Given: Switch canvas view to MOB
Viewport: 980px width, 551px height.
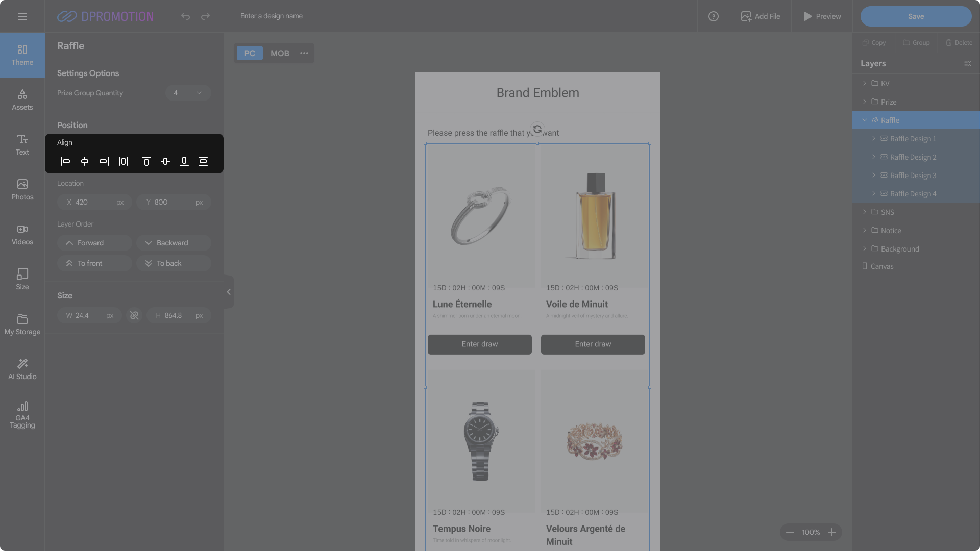Looking at the screenshot, I should (280, 53).
